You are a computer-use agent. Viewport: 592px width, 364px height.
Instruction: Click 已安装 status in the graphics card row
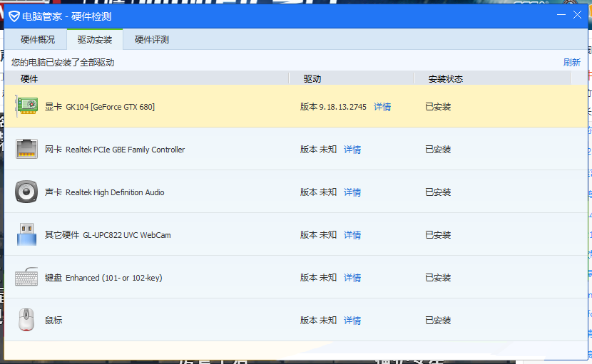click(x=438, y=107)
